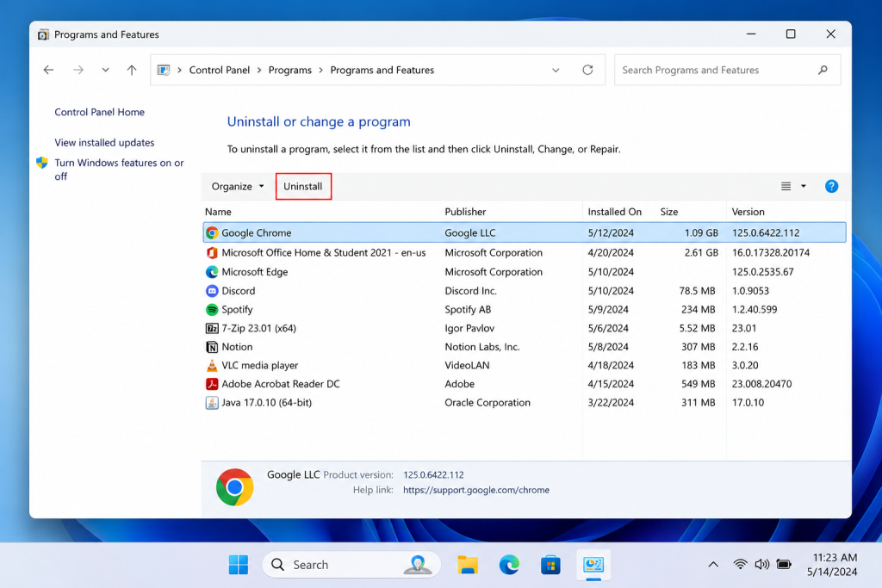Click the search magnifier icon in the search box

[x=823, y=70]
